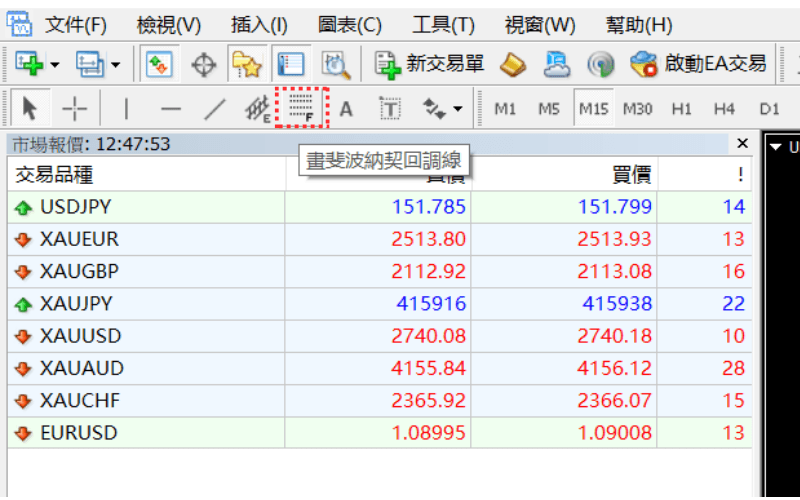Open the Terminal panel icon

tap(291, 65)
